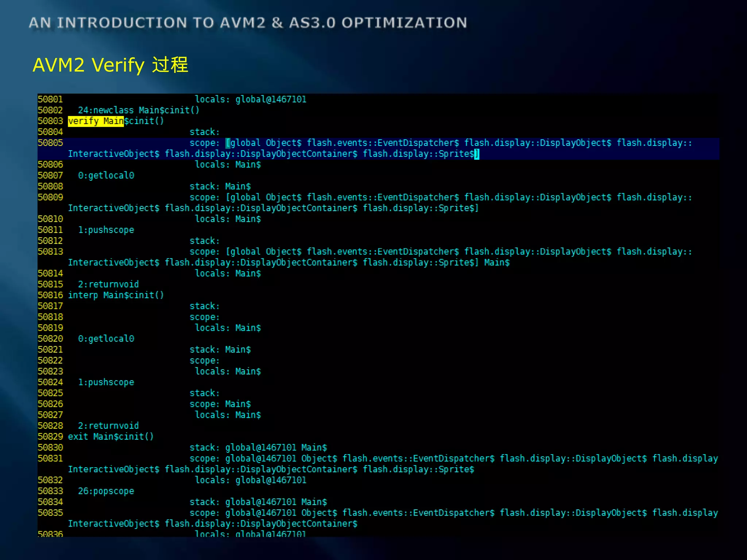The height and width of the screenshot is (560, 747).
Task: Click 'locals: Main$' on line 50819
Action: pos(228,328)
